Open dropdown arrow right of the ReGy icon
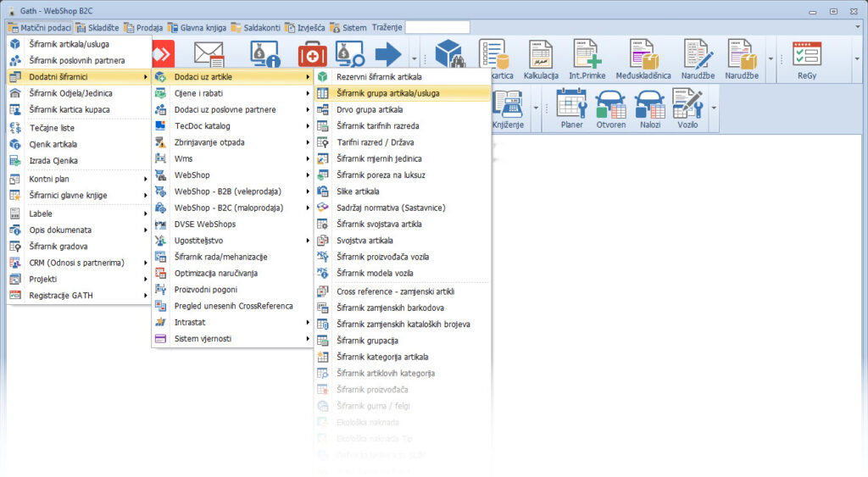The width and height of the screenshot is (868, 477). pyautogui.click(x=855, y=58)
